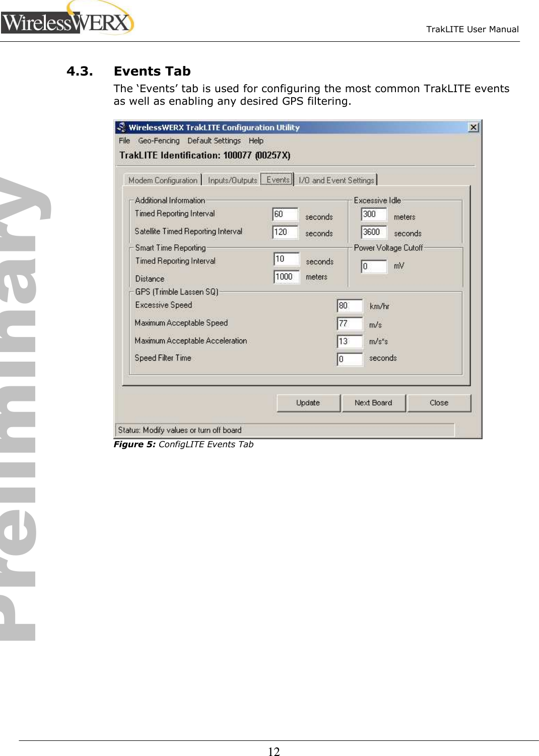Switch to the Modem Configuration tab
Image resolution: width=539 pixels, height=756 pixels.
[x=163, y=180]
